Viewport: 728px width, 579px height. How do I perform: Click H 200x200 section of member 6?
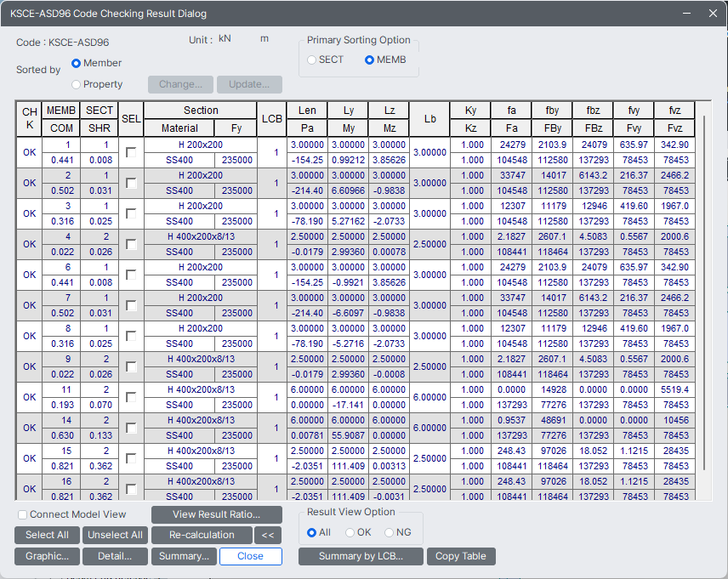(201, 268)
